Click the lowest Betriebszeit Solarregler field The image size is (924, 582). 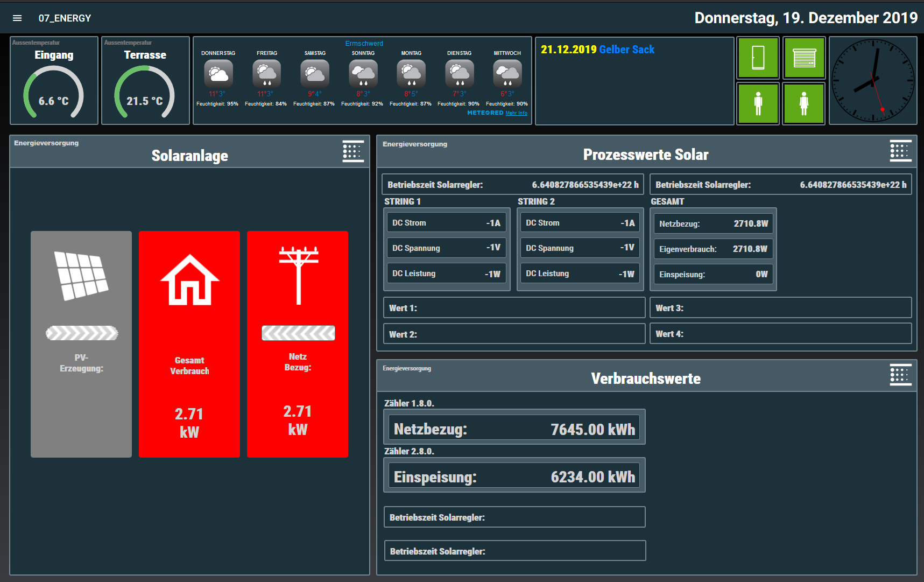click(515, 551)
